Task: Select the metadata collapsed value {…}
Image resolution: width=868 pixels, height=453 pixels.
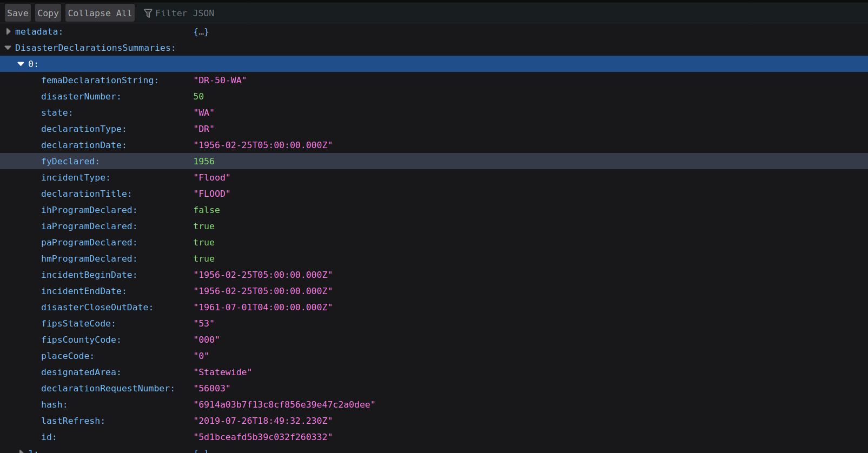Action: [201, 31]
